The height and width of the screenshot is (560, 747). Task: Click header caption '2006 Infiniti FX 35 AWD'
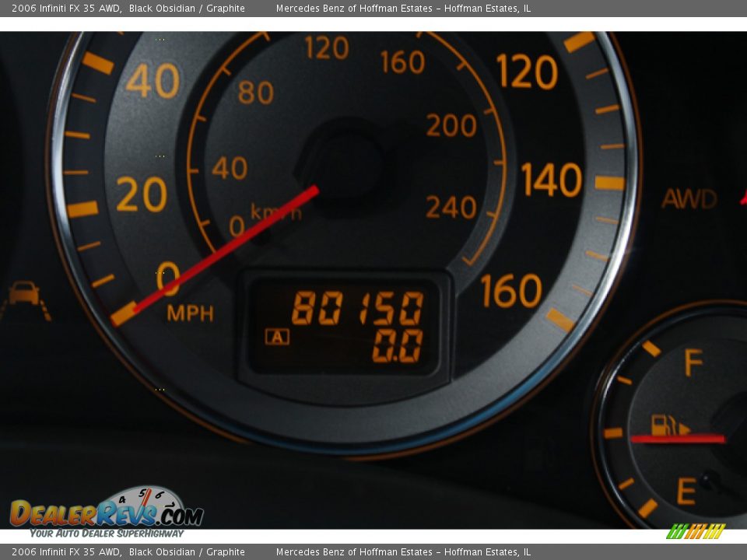tap(65, 8)
